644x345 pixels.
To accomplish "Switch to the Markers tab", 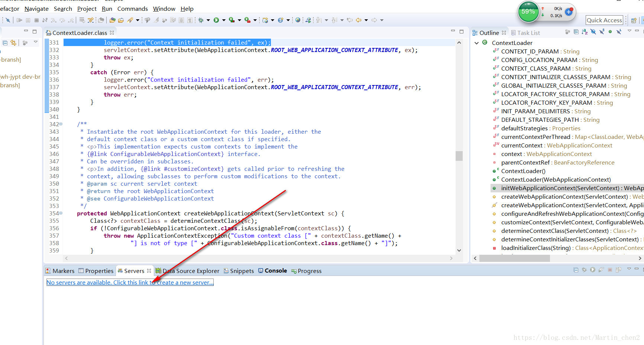I will (60, 271).
